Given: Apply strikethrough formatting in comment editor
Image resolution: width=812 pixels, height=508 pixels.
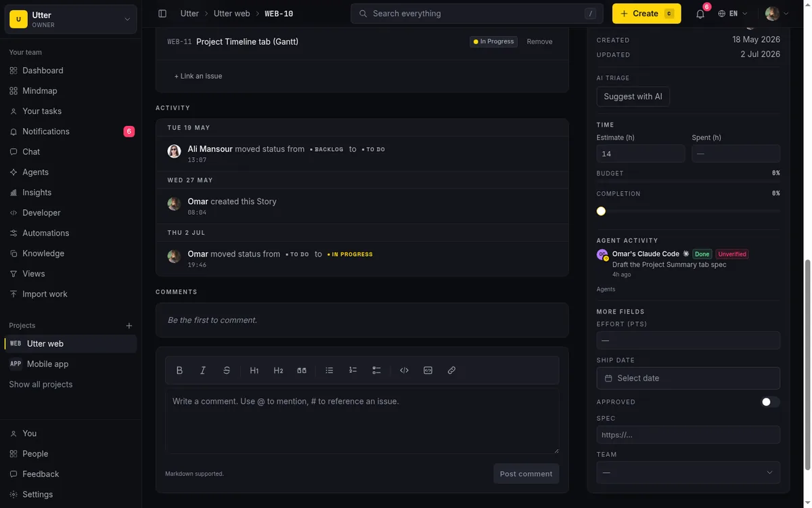Looking at the screenshot, I should [x=227, y=371].
